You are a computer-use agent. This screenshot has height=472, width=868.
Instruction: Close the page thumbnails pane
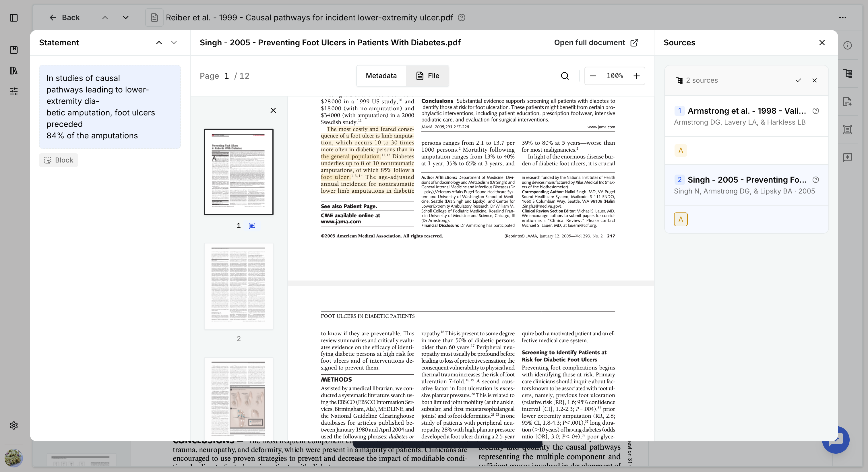click(273, 110)
